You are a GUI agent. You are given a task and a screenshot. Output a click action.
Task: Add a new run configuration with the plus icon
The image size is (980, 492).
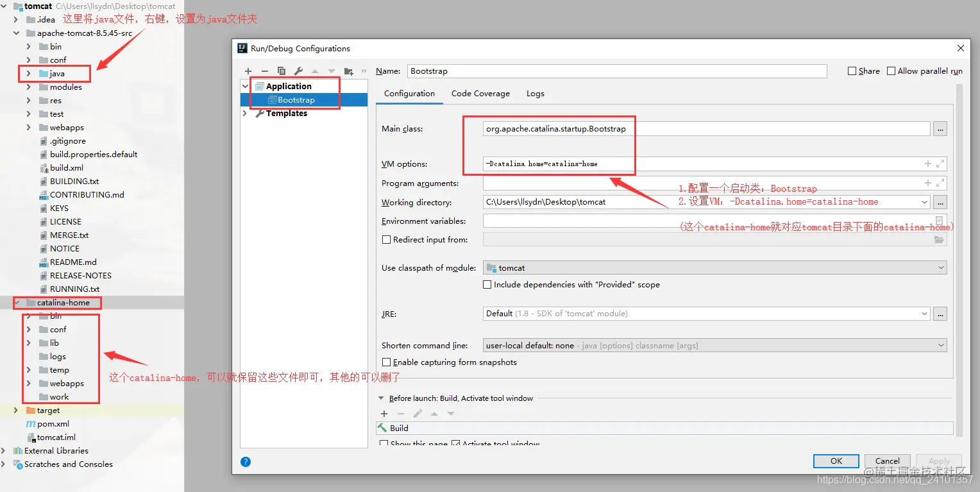(x=248, y=71)
